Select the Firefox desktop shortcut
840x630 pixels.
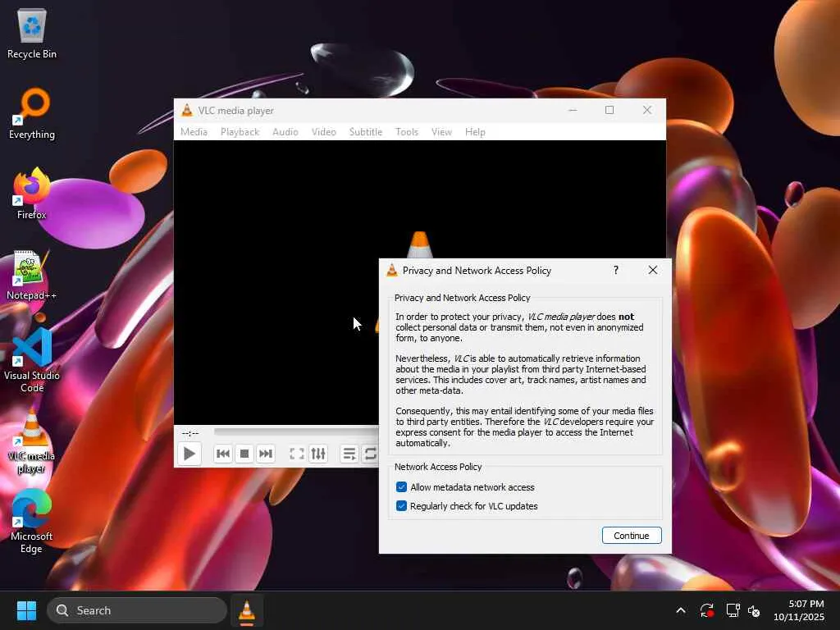[32, 194]
